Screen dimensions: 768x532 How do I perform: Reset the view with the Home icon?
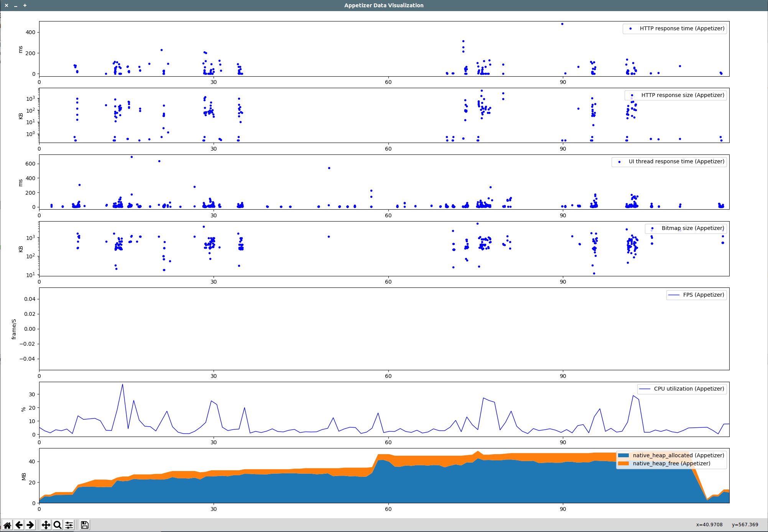[x=7, y=525]
